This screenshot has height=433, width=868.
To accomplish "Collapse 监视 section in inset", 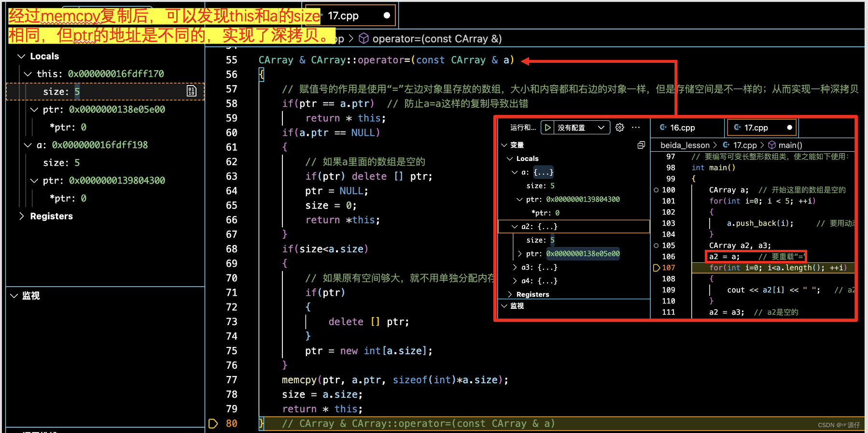I will (504, 306).
